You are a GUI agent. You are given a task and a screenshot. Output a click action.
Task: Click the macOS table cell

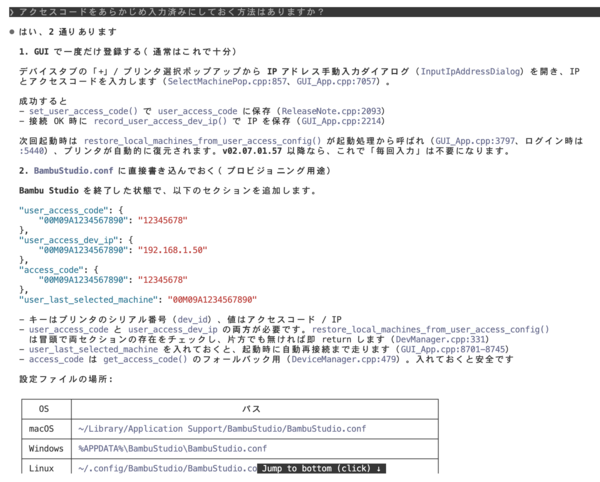pyautogui.click(x=46, y=429)
